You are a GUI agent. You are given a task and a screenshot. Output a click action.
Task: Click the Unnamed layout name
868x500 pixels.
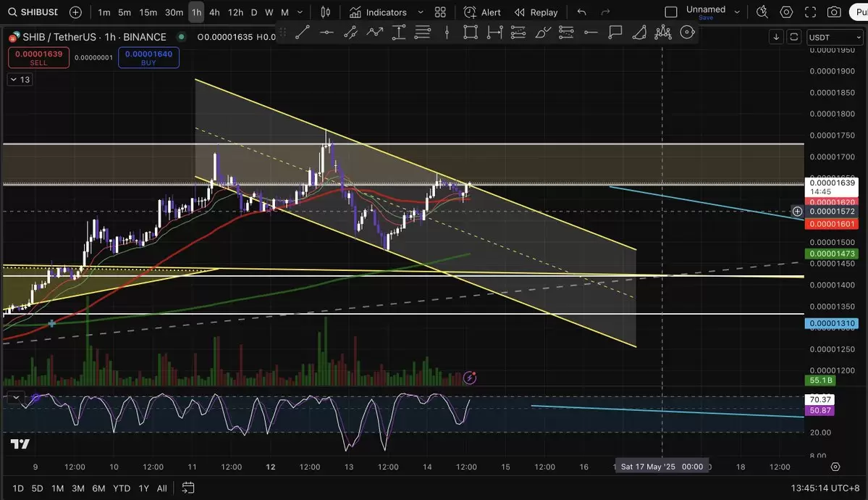point(706,9)
